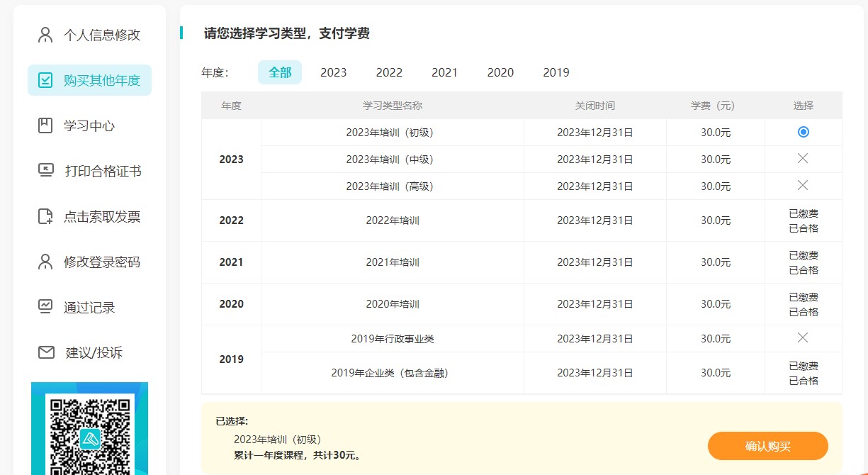Screen dimensions: 868x475
Task: Filter by year 2021 tab
Action: coord(445,72)
